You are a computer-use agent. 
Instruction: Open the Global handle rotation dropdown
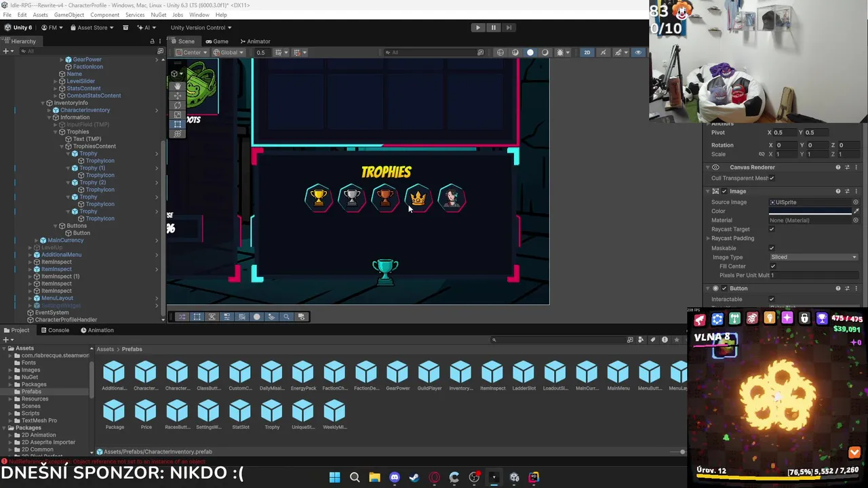point(229,52)
